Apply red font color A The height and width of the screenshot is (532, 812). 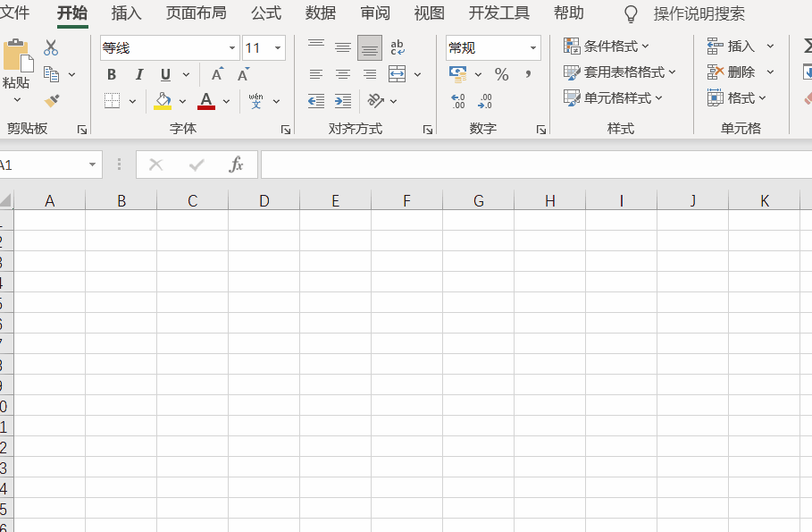click(206, 101)
